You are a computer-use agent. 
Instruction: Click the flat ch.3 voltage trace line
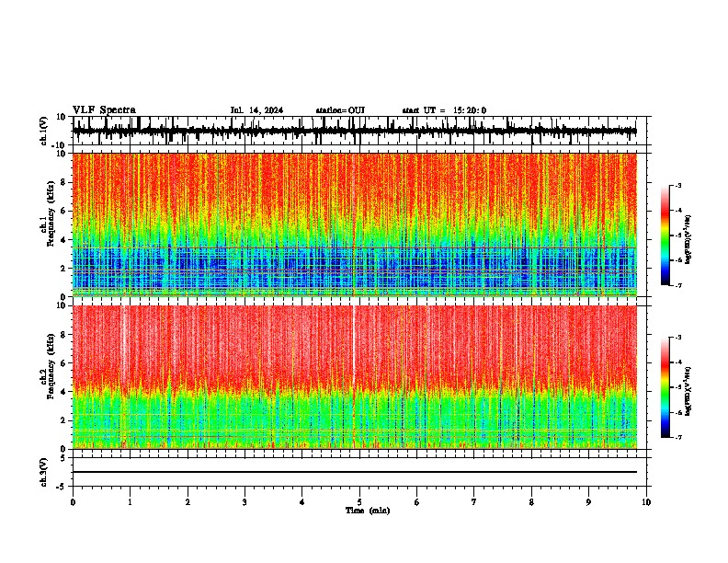point(354,472)
